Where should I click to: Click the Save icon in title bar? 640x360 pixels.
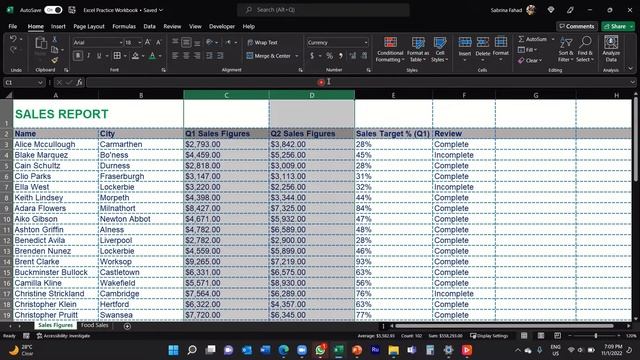click(x=72, y=10)
